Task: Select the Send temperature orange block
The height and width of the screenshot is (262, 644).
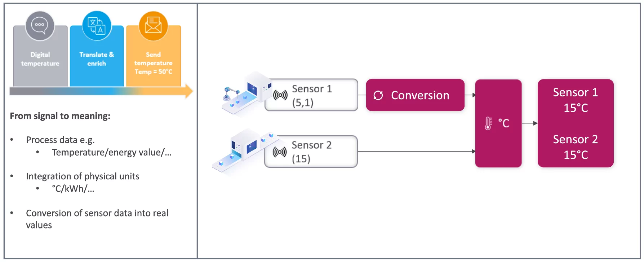Action: click(153, 63)
